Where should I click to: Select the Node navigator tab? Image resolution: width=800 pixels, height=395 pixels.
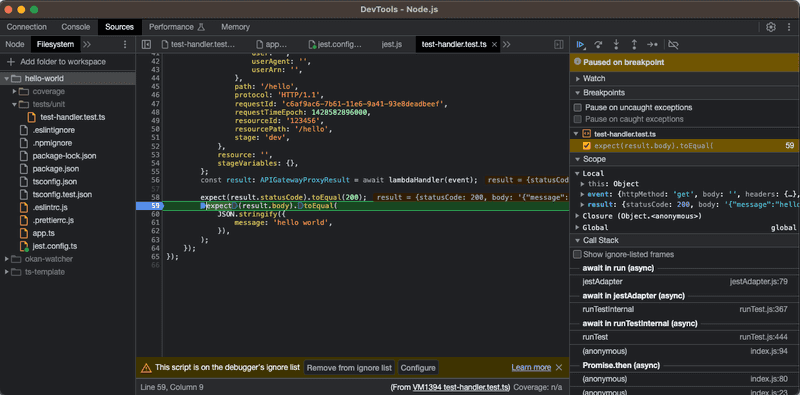pyautogui.click(x=15, y=44)
